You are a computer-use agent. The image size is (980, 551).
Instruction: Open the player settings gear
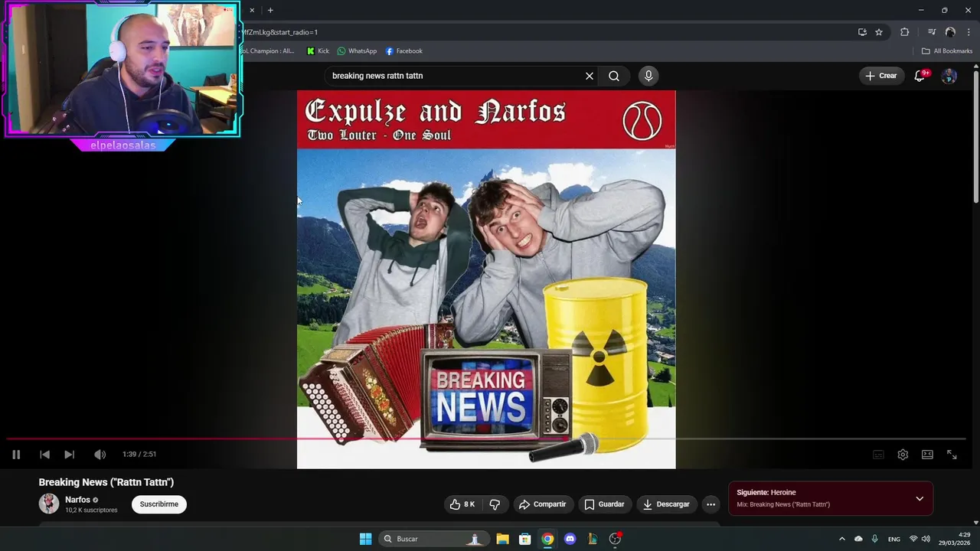tap(903, 455)
